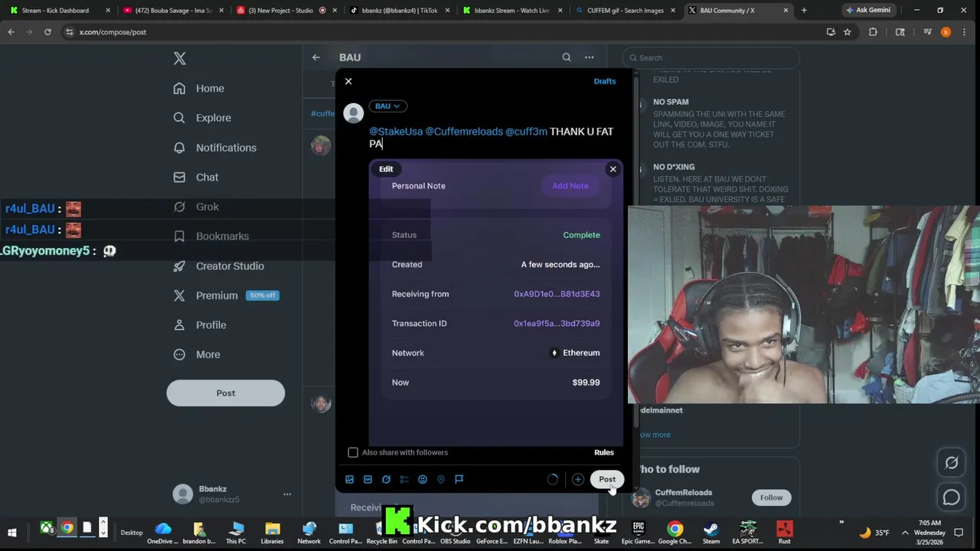Click Edit on the attached image

(x=386, y=169)
